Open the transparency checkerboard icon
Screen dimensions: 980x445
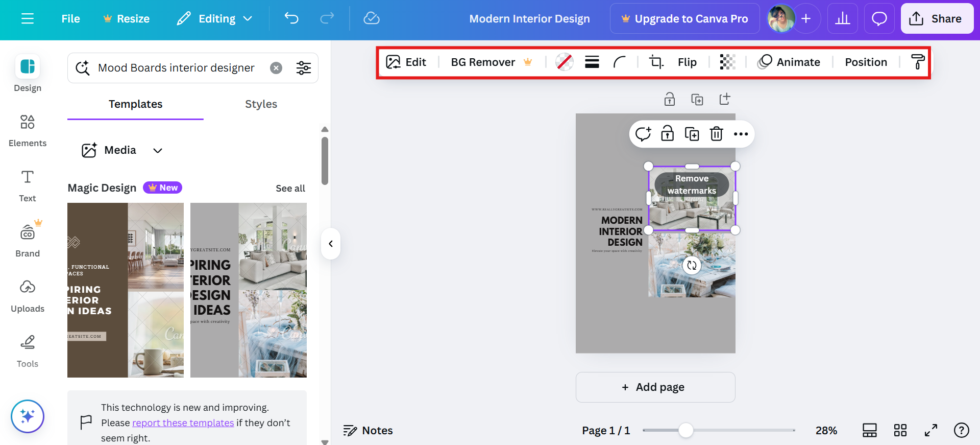(727, 62)
